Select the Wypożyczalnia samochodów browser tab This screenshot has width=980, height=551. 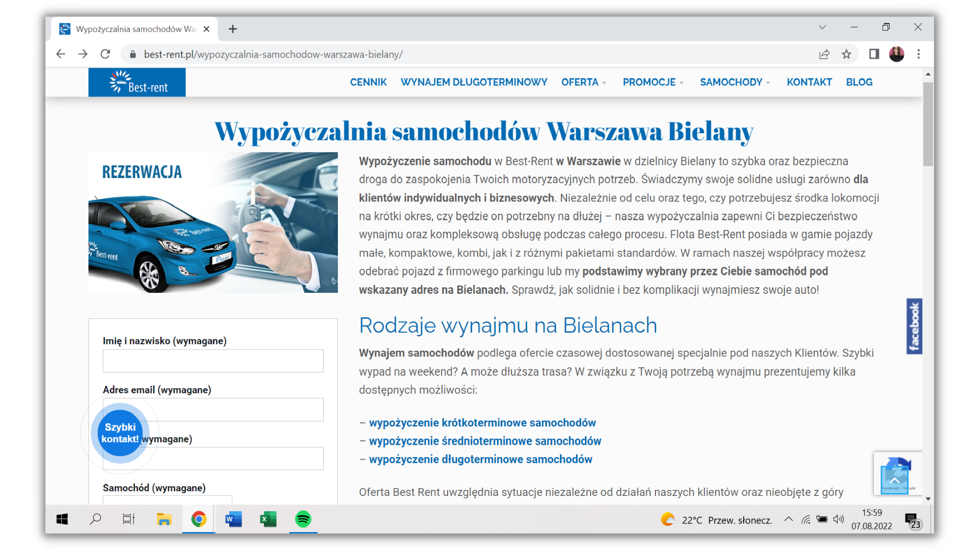(x=135, y=29)
